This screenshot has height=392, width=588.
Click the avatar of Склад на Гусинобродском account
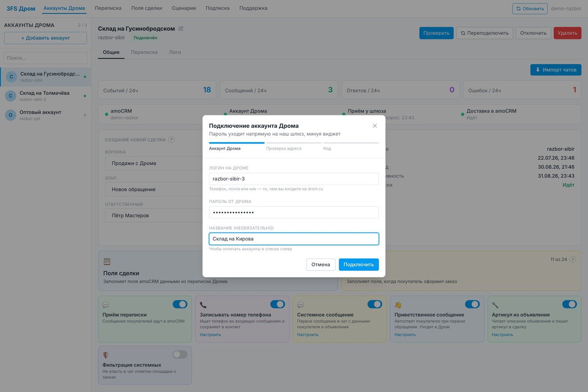pyautogui.click(x=11, y=77)
